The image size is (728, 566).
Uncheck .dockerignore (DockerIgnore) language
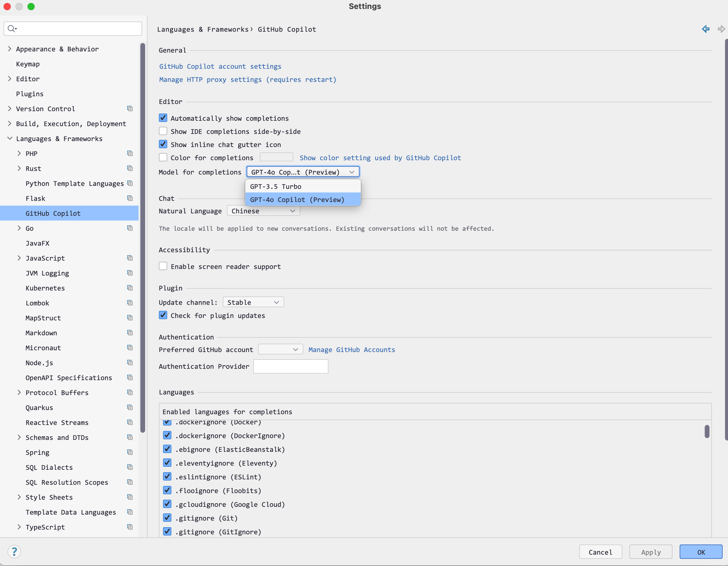point(167,436)
